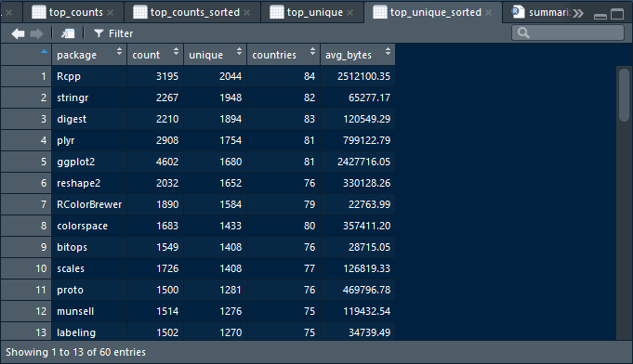Click the plyr package cell

click(89, 140)
